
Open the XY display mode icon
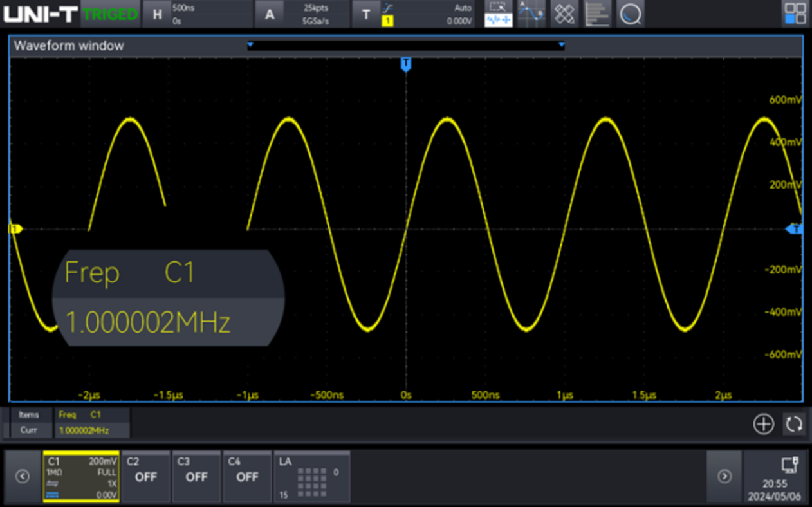coord(565,14)
